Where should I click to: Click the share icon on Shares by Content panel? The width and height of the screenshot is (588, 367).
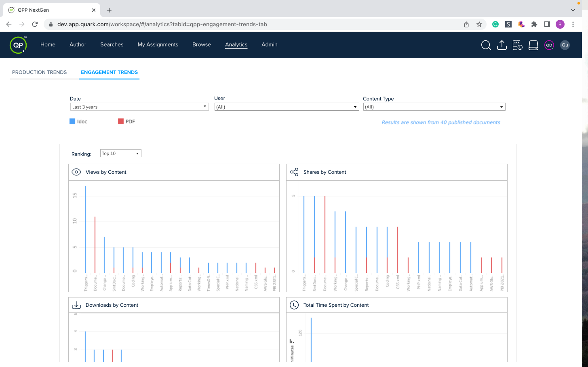point(294,172)
